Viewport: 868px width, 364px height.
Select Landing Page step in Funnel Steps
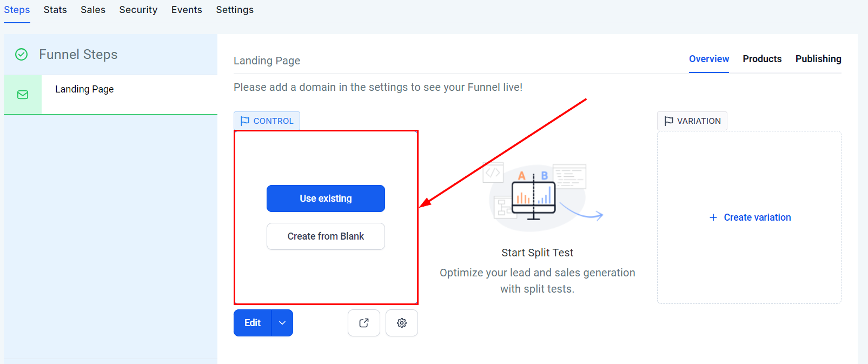[x=84, y=89]
